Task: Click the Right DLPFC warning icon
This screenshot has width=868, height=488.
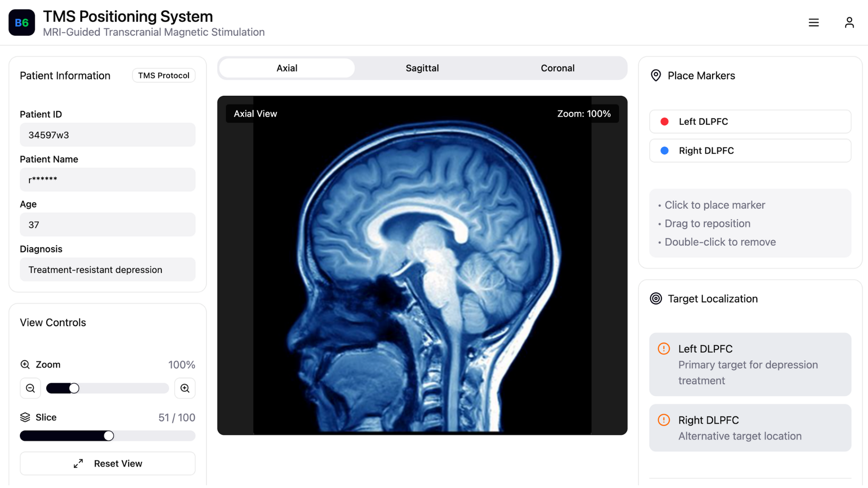Action: click(664, 420)
